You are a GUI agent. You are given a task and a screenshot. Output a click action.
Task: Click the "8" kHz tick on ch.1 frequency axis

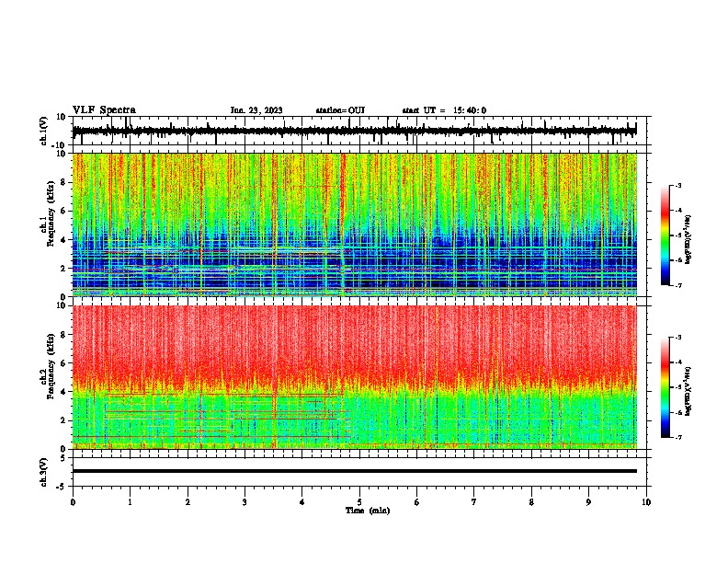point(63,182)
